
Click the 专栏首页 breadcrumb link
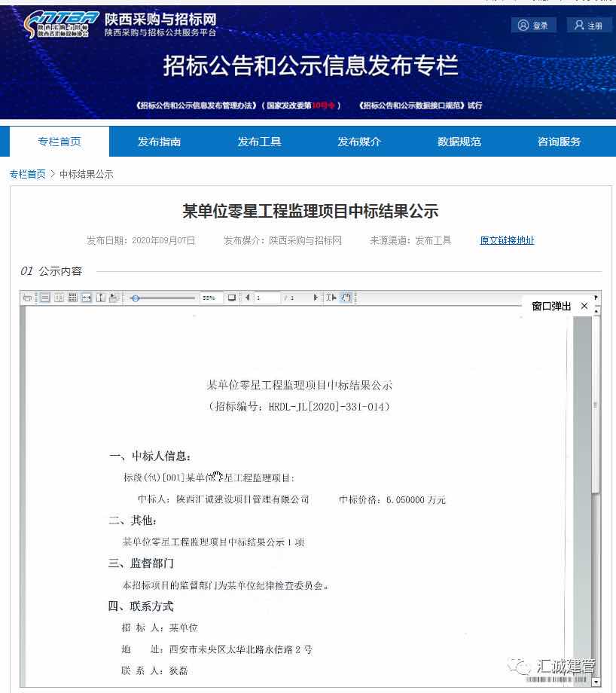(x=27, y=174)
